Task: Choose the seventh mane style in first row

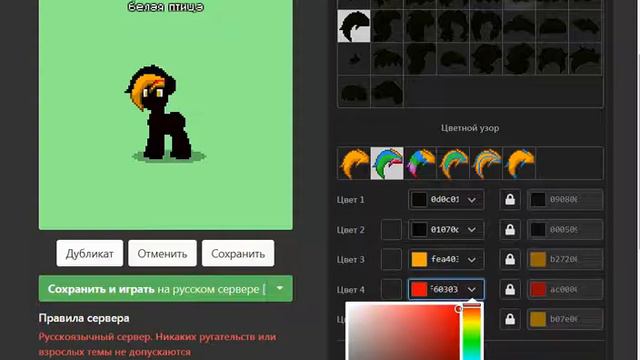Action: (x=553, y=26)
